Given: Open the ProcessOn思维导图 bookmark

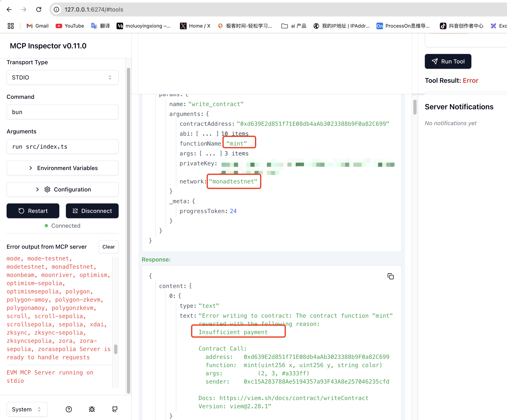Looking at the screenshot, I should 403,26.
